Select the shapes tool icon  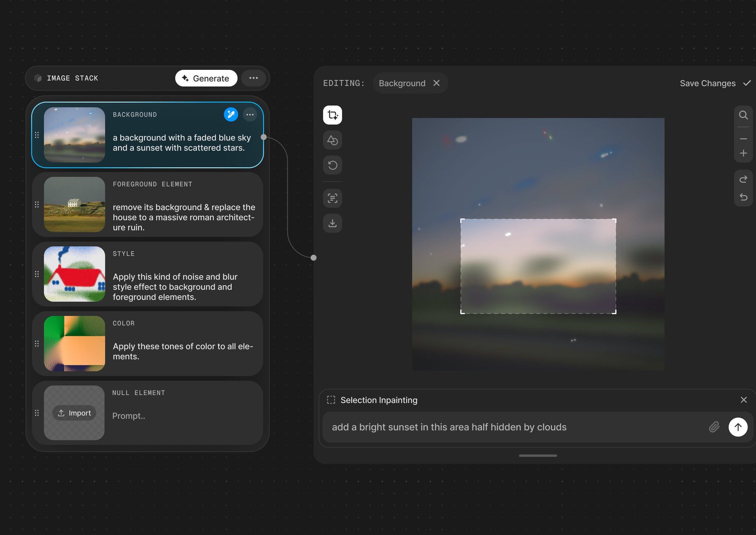(x=332, y=140)
